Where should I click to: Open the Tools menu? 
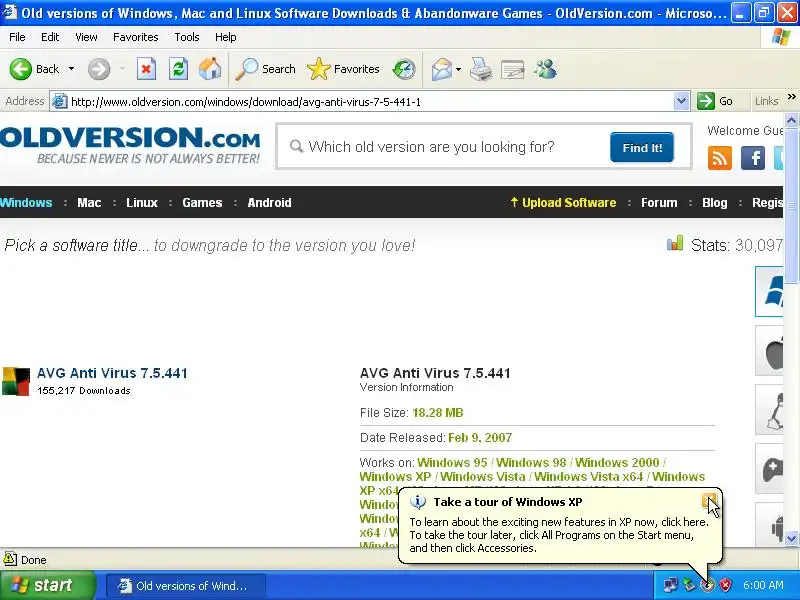tap(187, 37)
